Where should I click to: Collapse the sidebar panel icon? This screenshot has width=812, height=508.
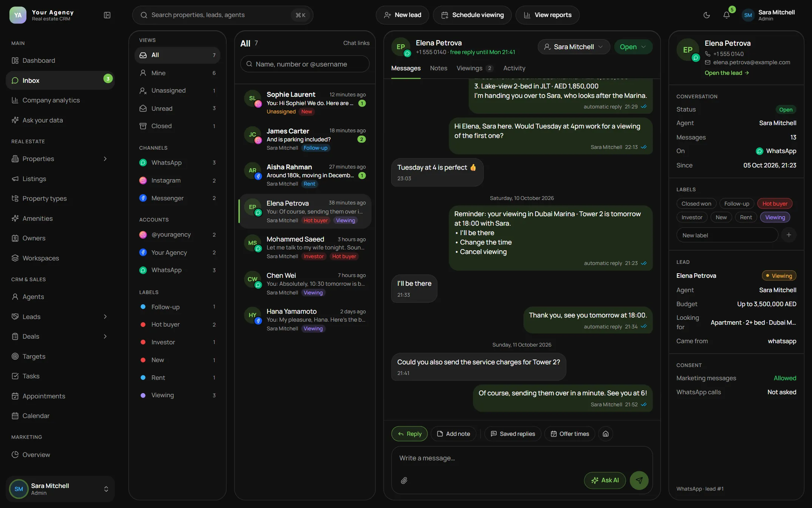(x=107, y=15)
